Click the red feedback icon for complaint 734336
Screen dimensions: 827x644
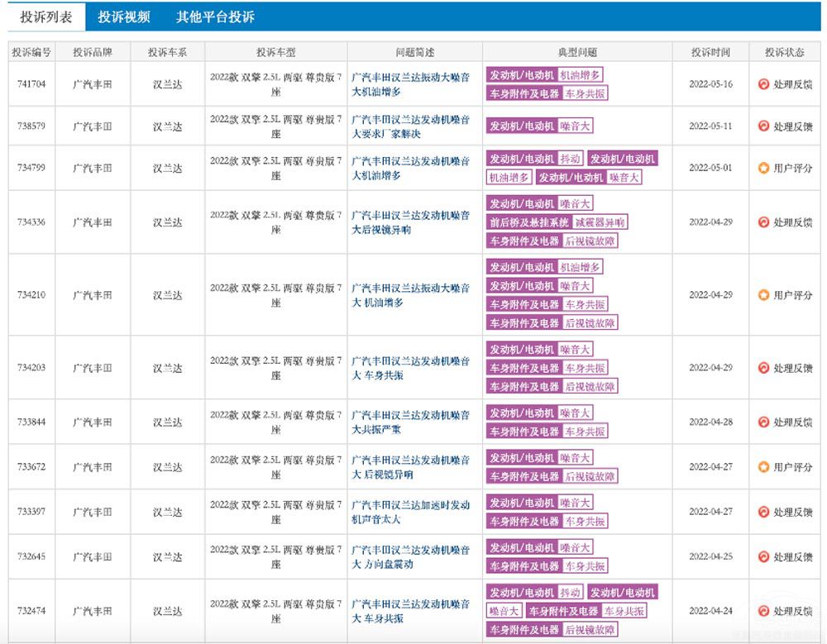click(763, 222)
